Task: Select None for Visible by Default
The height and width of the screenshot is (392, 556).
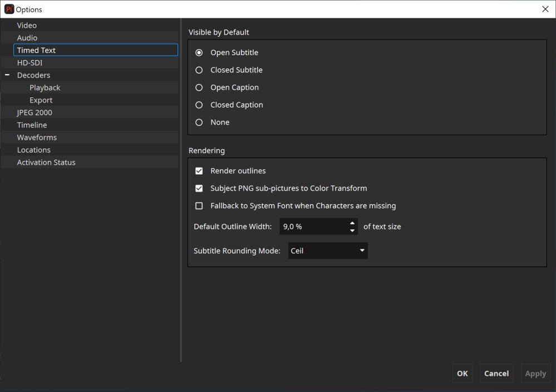Action: point(199,122)
